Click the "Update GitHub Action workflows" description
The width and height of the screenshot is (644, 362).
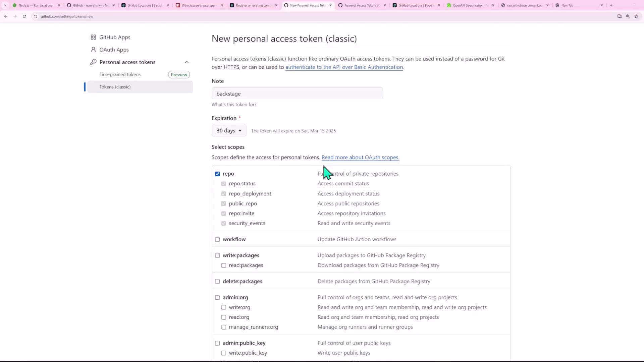click(357, 239)
